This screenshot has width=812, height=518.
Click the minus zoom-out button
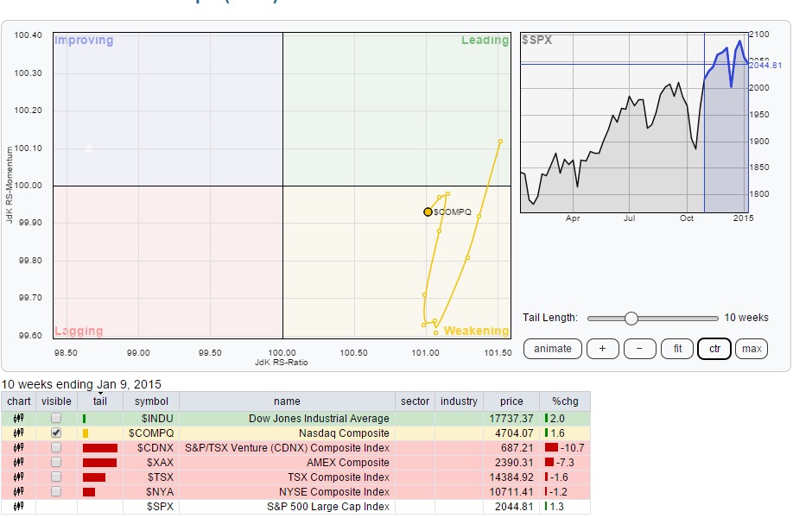639,349
